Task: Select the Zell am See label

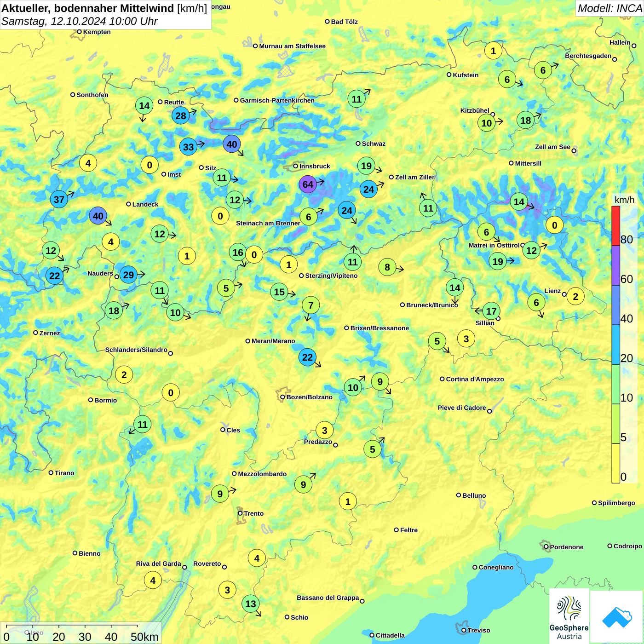Action: 552,147
